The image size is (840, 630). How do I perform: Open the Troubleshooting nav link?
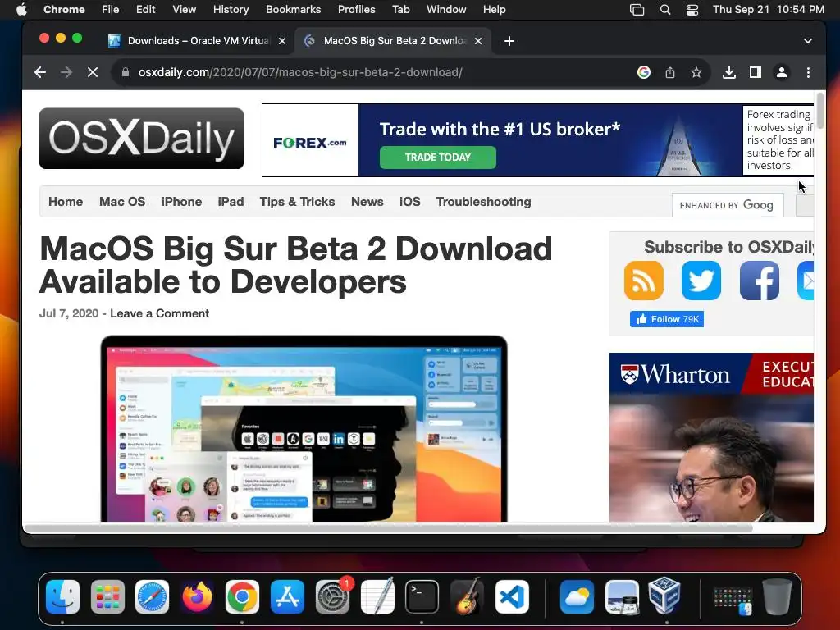pyautogui.click(x=484, y=202)
